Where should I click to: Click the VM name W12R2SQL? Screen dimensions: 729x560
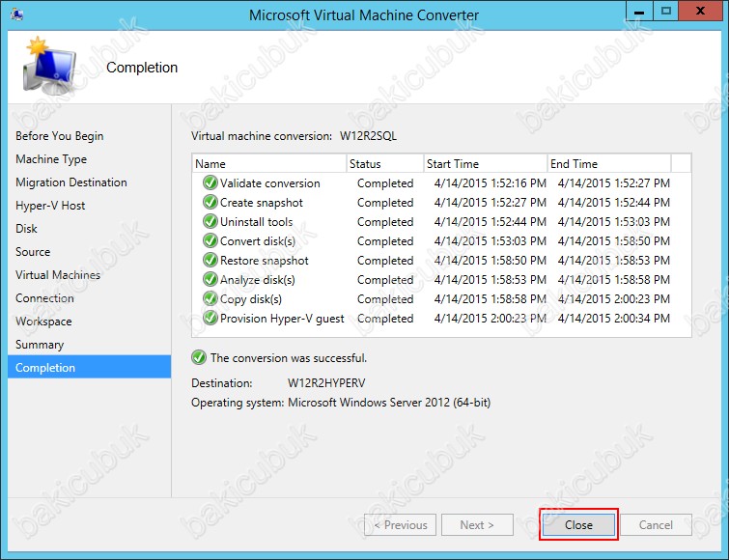[368, 136]
